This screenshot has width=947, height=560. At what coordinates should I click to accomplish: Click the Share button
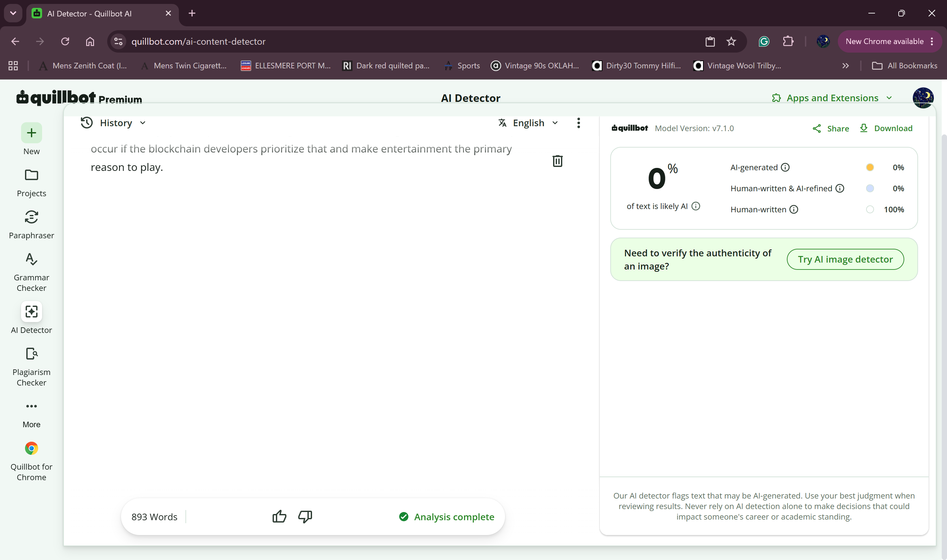(831, 128)
